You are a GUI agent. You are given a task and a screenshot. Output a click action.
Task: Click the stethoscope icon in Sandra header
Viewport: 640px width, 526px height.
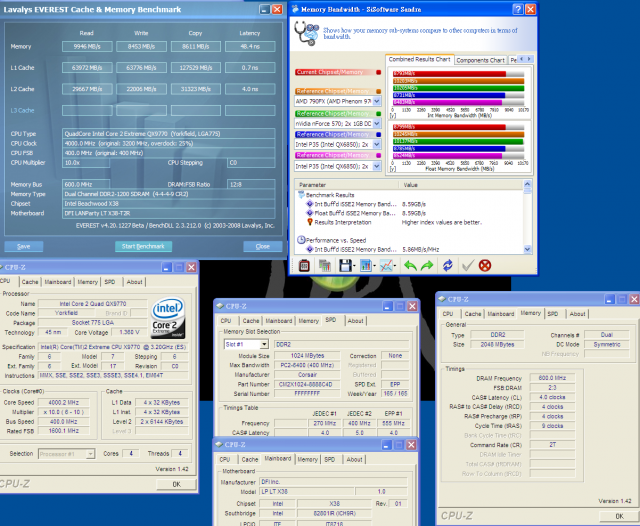click(x=307, y=33)
